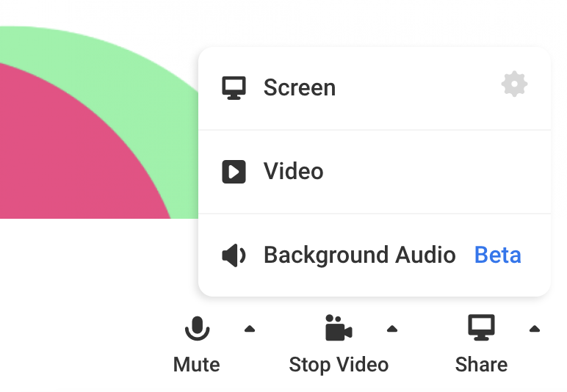Click the Share label text

[481, 364]
